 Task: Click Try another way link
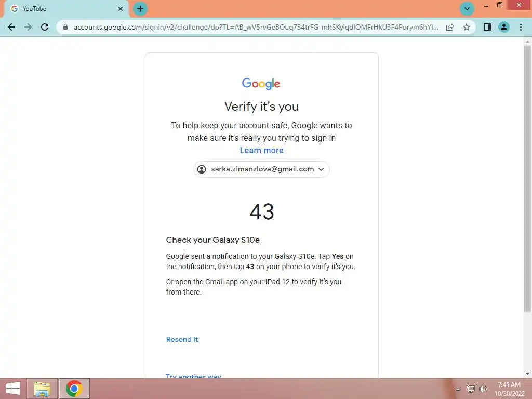click(194, 376)
